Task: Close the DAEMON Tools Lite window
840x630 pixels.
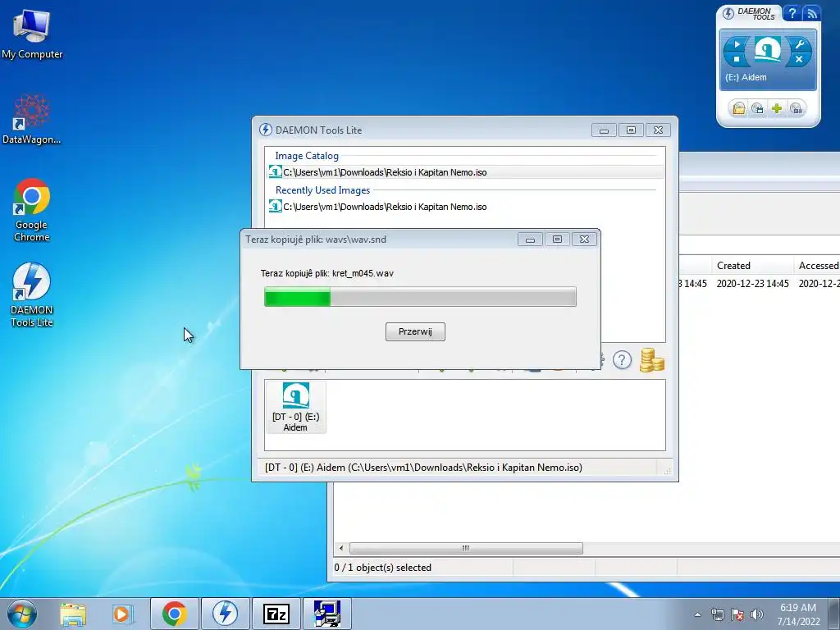Action: [659, 130]
